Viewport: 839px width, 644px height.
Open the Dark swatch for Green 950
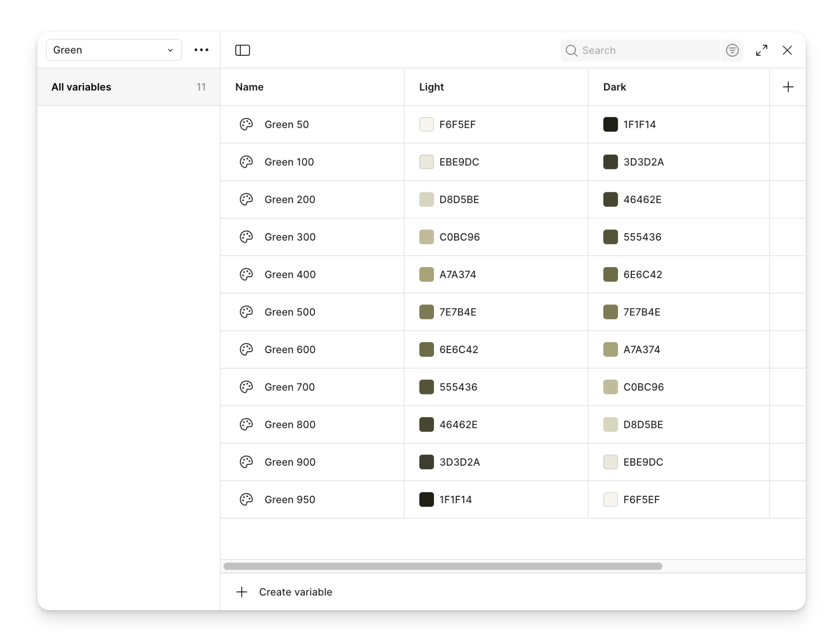(610, 499)
